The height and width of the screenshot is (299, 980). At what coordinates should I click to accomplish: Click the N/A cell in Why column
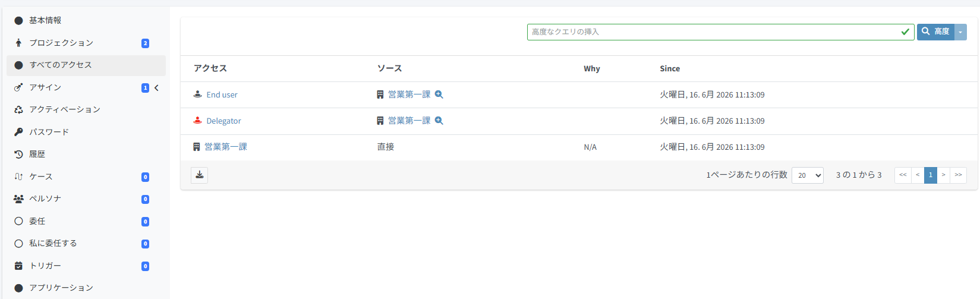[590, 147]
